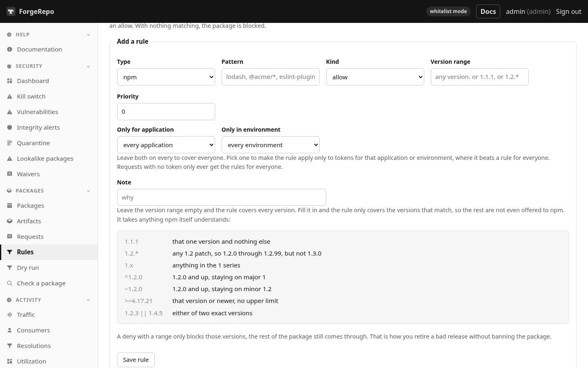The image size is (588, 368).
Task: Click the Artifacts cube icon
Action: 9,221
